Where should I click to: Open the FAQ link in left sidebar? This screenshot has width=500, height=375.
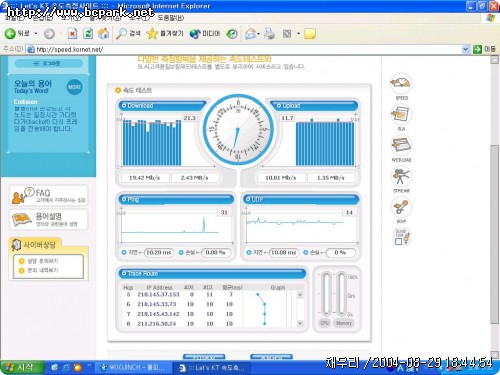pyautogui.click(x=49, y=196)
